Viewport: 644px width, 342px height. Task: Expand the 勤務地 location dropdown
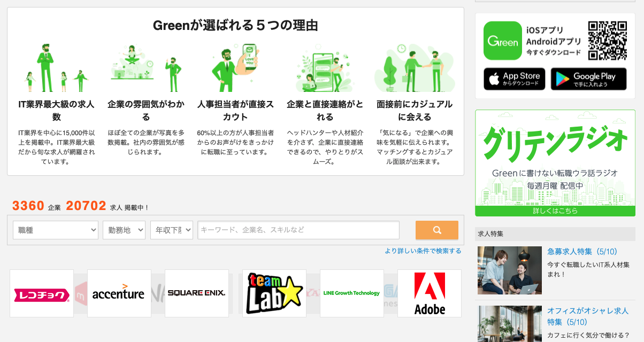coord(124,230)
